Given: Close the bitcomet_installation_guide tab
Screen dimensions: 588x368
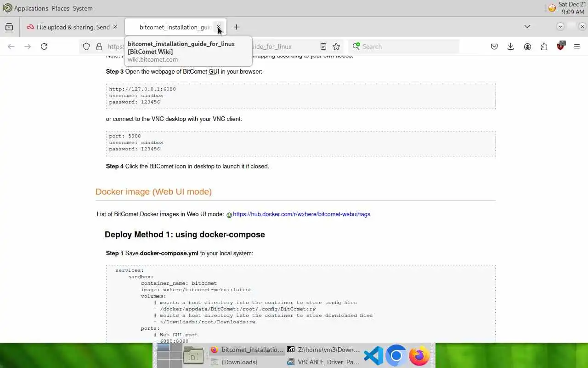Looking at the screenshot, I should [219, 27].
